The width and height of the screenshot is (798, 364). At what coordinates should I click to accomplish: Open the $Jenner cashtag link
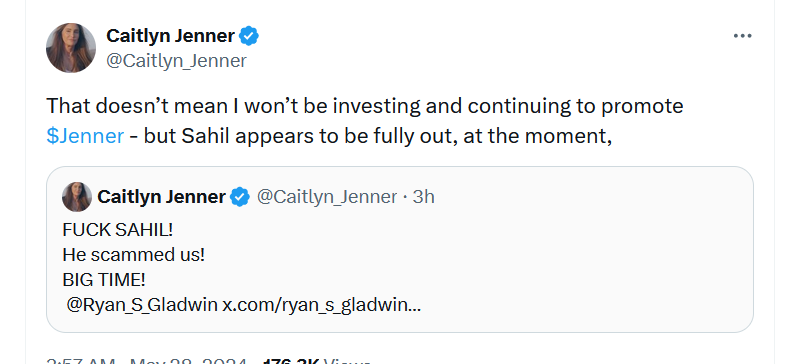pos(85,136)
